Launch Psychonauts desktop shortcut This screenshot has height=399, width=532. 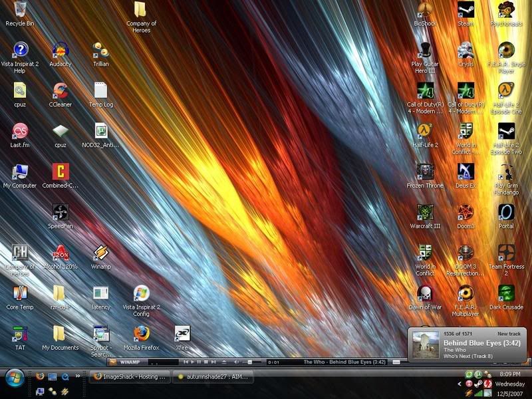(x=506, y=13)
